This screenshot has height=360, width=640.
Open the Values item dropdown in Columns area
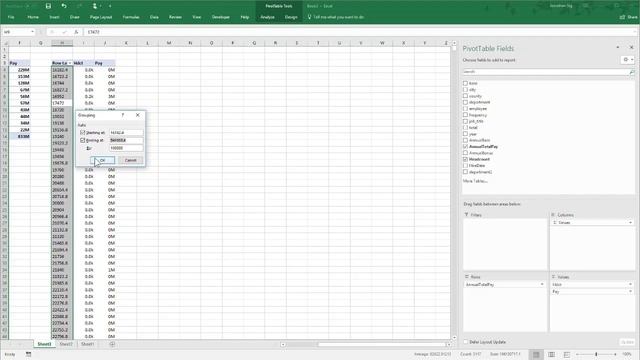tap(630, 222)
